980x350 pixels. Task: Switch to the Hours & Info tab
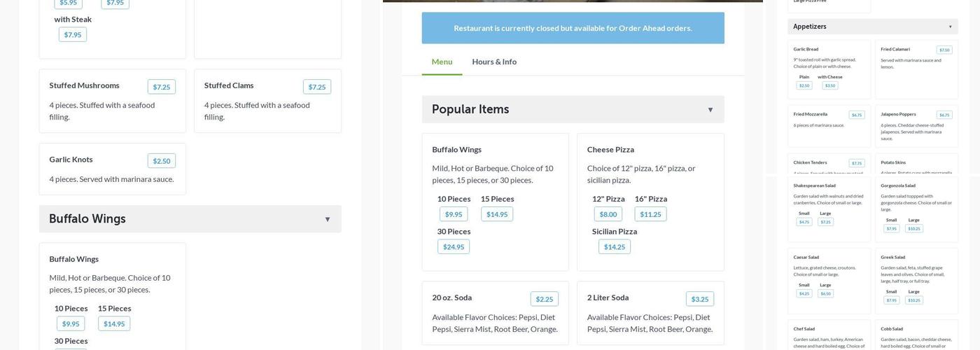tap(494, 62)
